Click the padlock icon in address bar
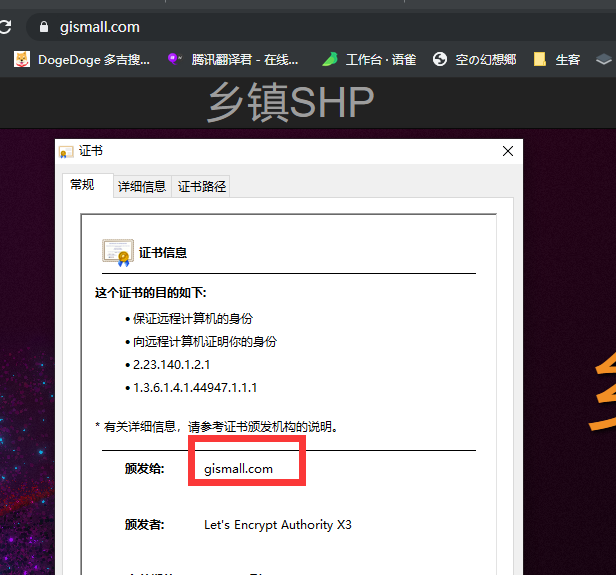 tap(44, 27)
